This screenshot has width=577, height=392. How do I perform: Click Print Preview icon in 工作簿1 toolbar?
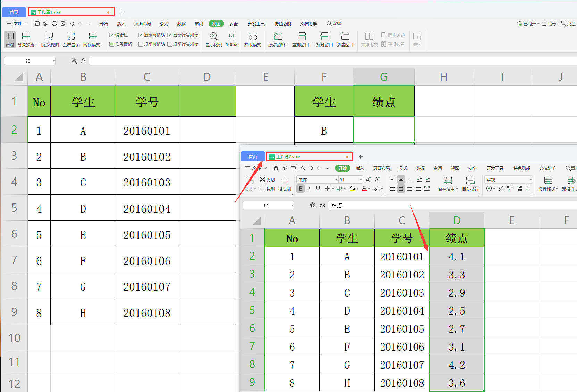pos(63,24)
